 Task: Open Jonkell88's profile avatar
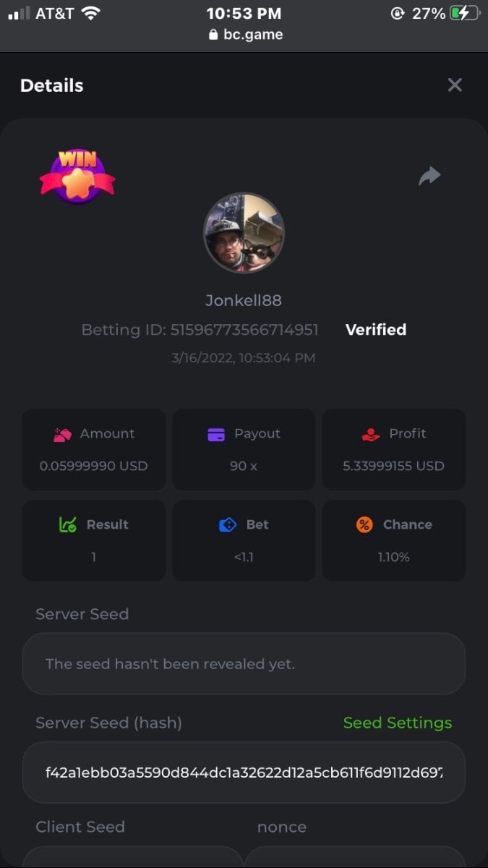click(244, 233)
